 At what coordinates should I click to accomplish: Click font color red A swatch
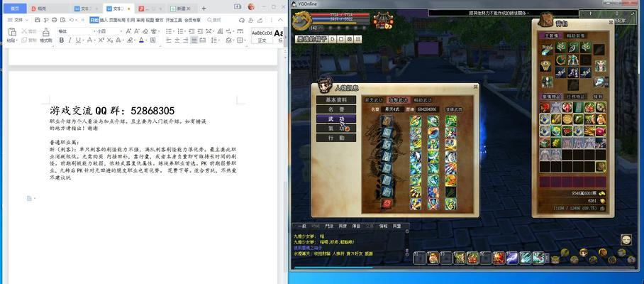(141, 40)
